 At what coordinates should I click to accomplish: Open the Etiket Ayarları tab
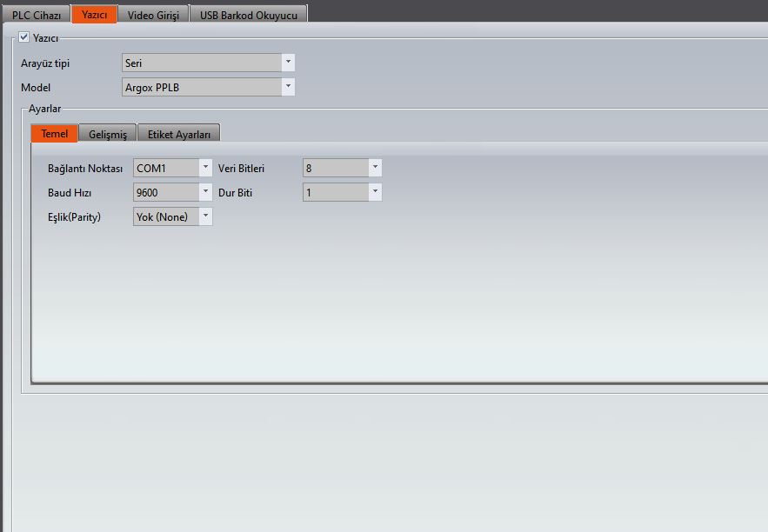click(x=178, y=134)
